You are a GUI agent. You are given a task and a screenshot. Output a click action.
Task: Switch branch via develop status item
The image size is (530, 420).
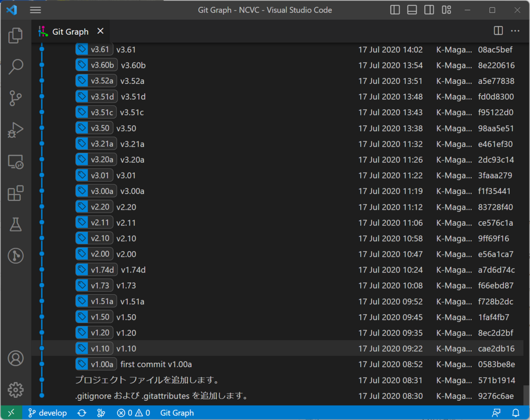tap(48, 413)
